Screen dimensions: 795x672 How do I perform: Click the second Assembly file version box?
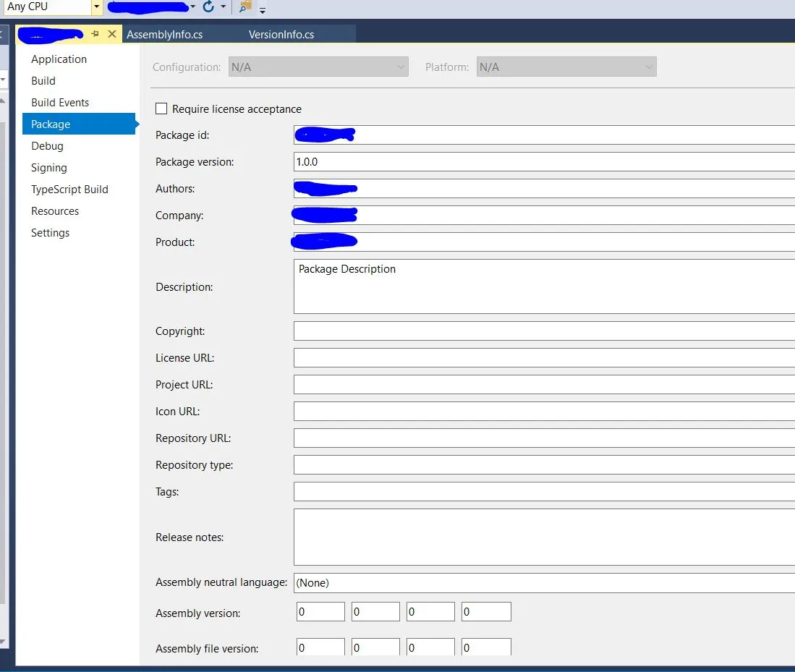click(x=375, y=647)
